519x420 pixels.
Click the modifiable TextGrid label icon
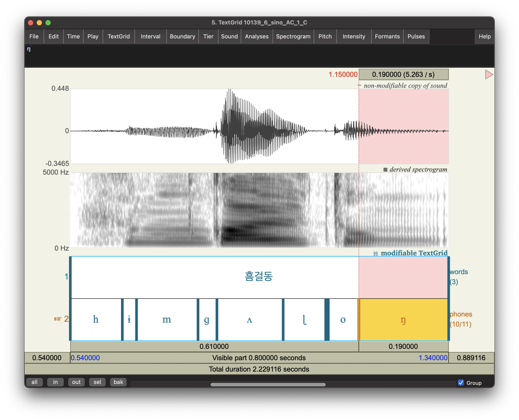point(375,253)
